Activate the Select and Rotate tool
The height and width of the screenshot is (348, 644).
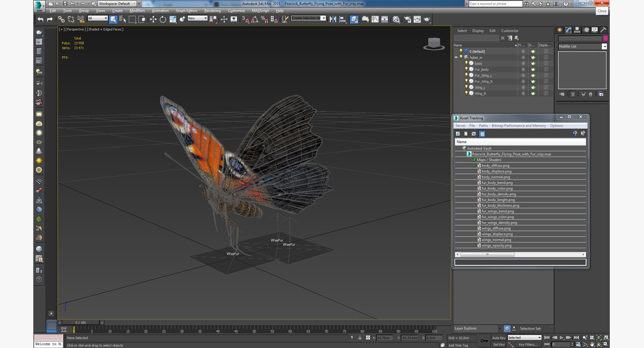point(163,19)
